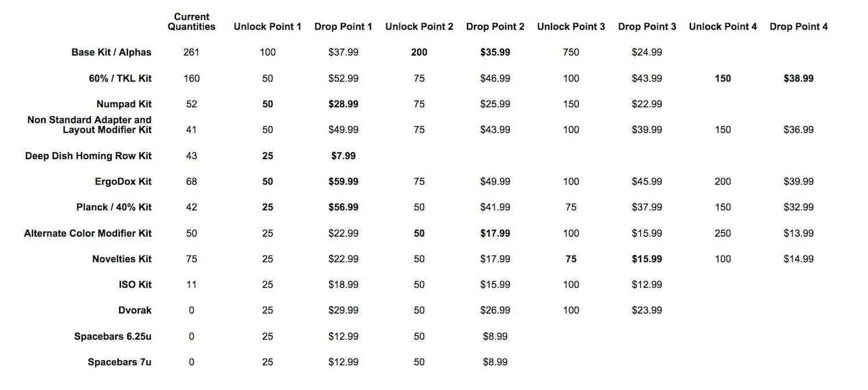The image size is (868, 390).
Task: Select the Novelties Kit row label
Action: [x=122, y=259]
